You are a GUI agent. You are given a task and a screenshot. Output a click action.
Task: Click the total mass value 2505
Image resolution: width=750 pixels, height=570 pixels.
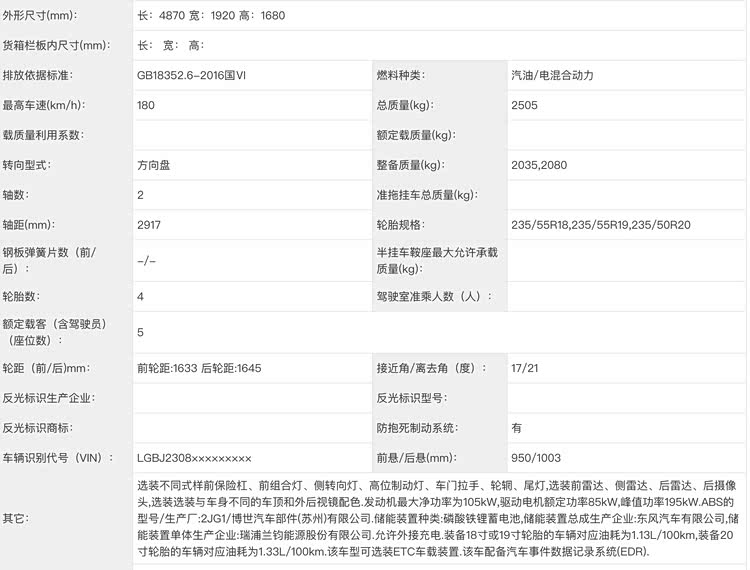[x=525, y=105]
